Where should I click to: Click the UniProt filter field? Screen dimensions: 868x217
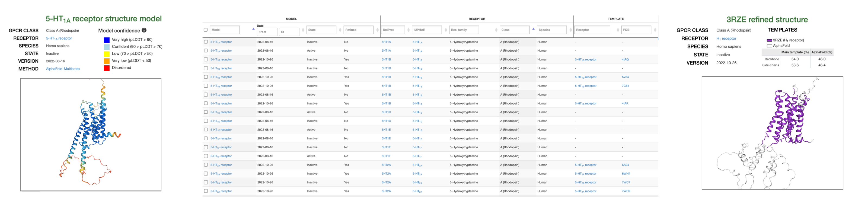pyautogui.click(x=393, y=30)
